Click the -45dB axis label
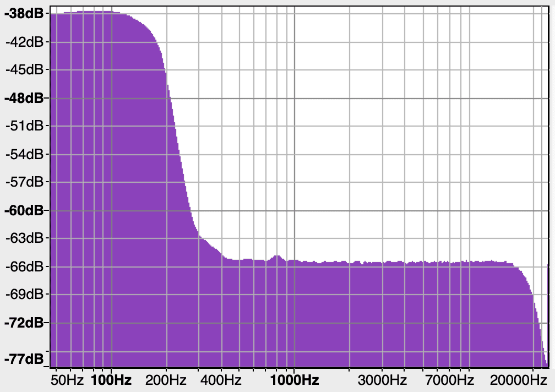Viewport: 555px width, 392px height. (24, 70)
